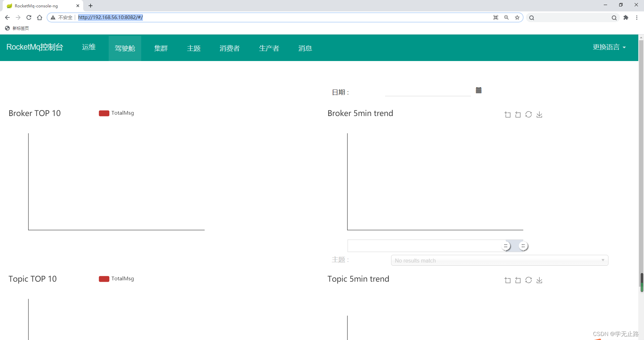Viewport: 644px width, 340px height.
Task: Switch to the 驾驶舱 dashboard tab
Action: point(125,48)
